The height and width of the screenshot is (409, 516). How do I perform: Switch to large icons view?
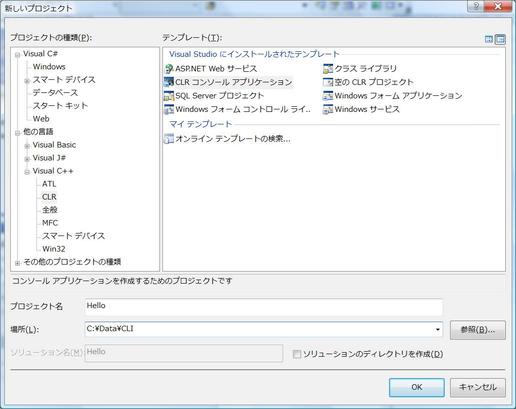click(489, 39)
